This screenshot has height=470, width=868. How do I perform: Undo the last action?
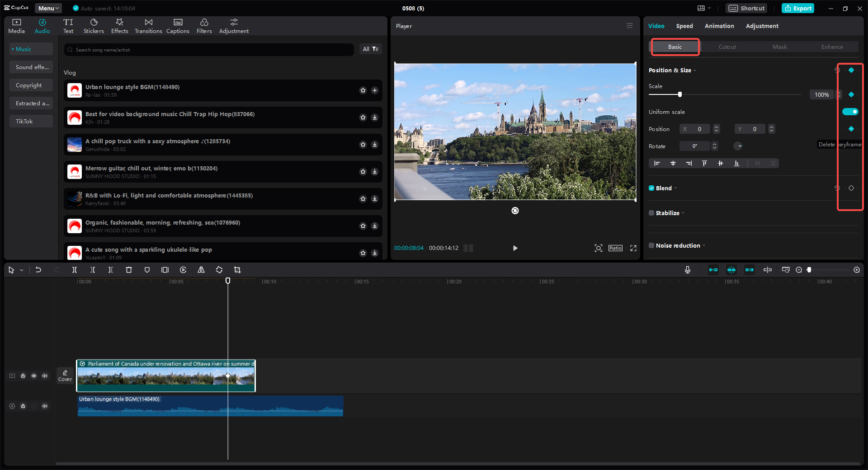coord(38,270)
